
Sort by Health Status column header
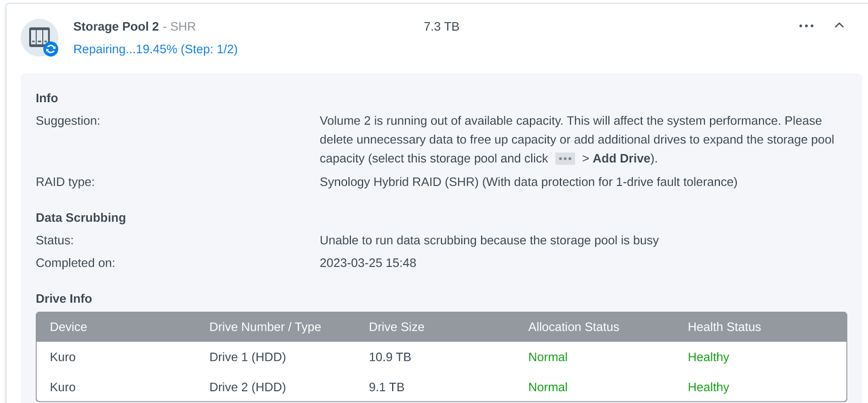click(724, 327)
